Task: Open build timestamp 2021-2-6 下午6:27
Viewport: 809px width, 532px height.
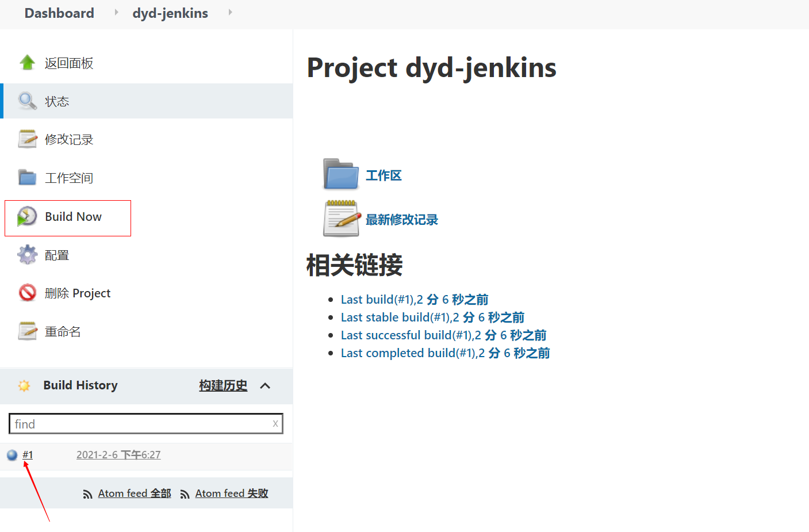Action: [118, 455]
